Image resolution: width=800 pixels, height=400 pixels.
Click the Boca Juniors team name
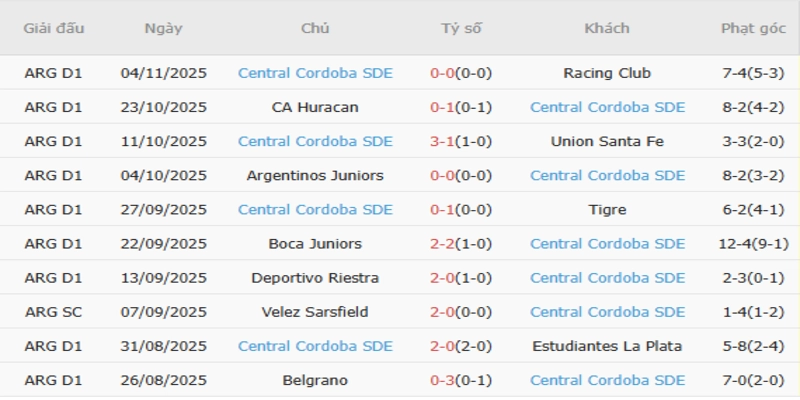pos(315,243)
